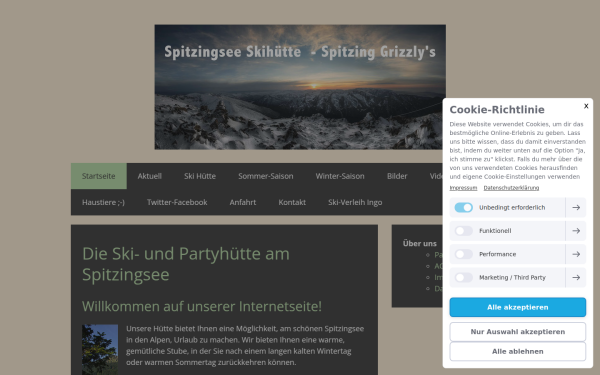Click the heading Willkommen auf unserer Internetseite!
Screen dimensions: 600x375
coord(202,306)
